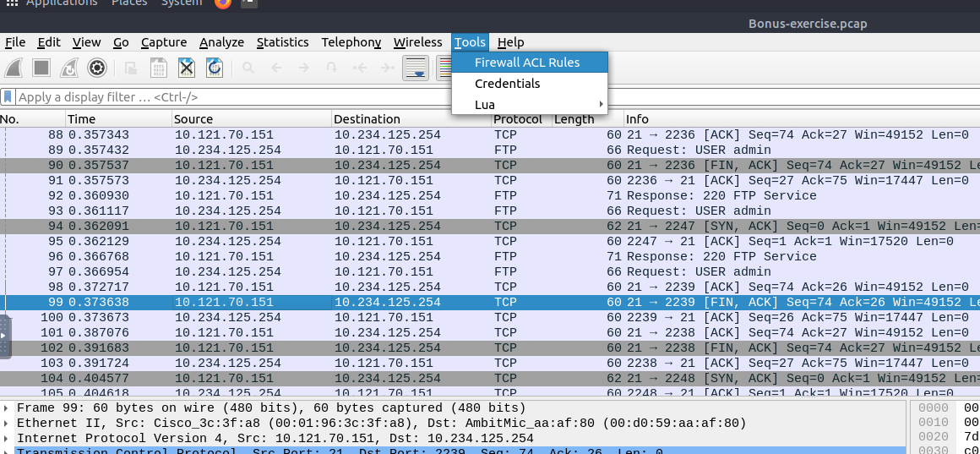Viewport: 980px width, 454px height.
Task: Select packet 89 'Request: USER admin'
Action: (x=490, y=150)
